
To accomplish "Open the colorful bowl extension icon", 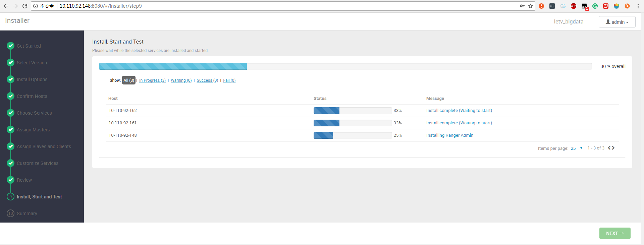I will click(x=616, y=6).
